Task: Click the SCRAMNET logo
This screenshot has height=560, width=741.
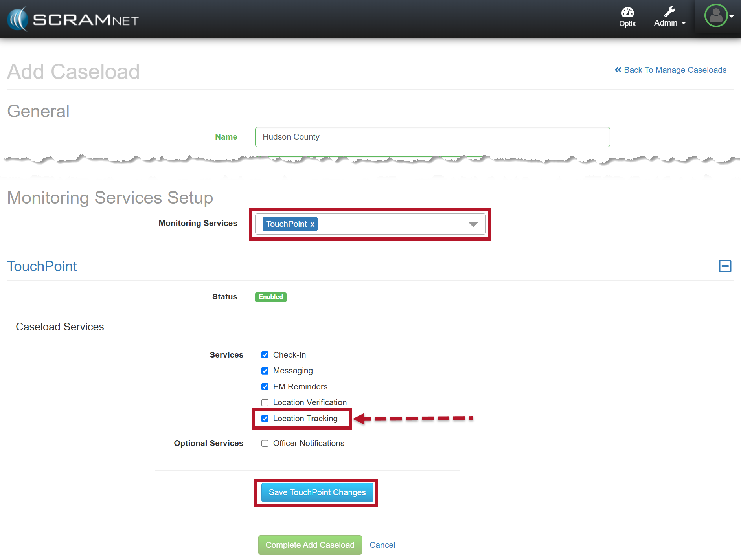Action: click(73, 19)
